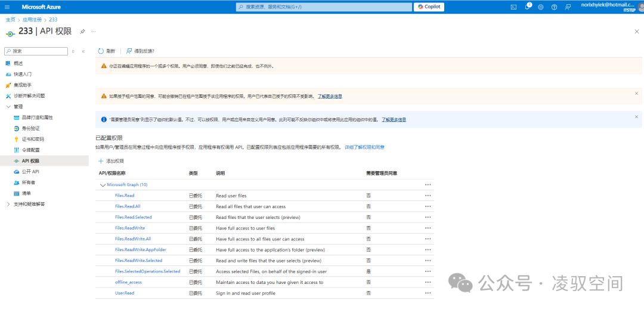Open the Files.Read.Selected permission
The image size is (644, 309).
click(134, 217)
